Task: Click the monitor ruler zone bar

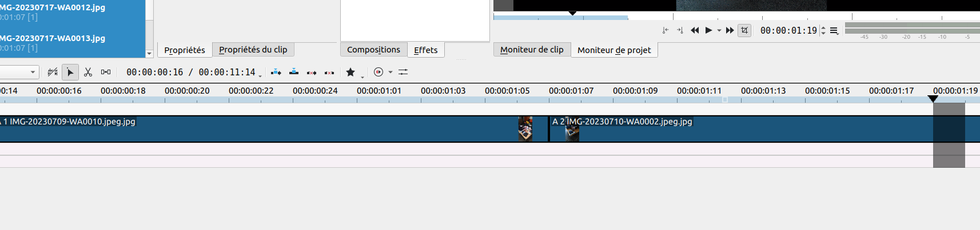Action: click(x=560, y=18)
